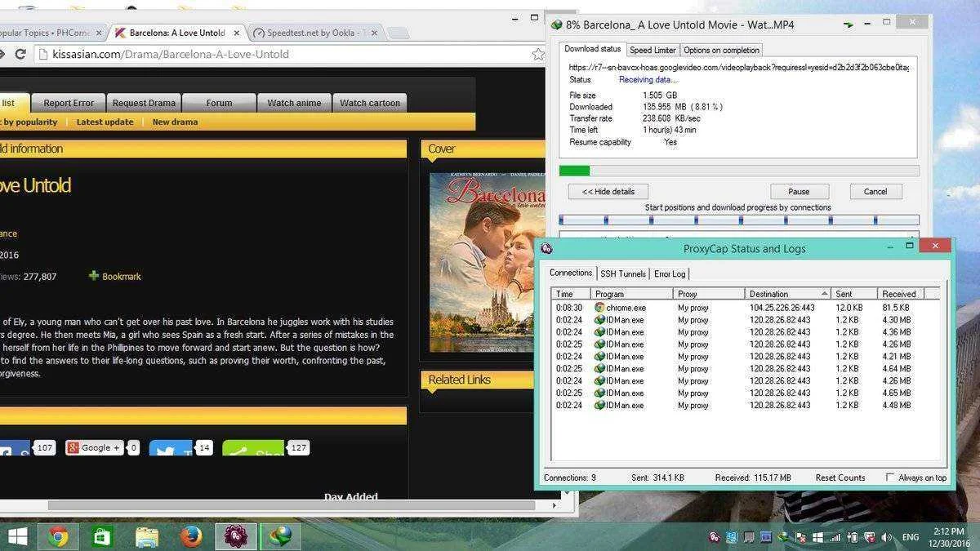This screenshot has width=980, height=551.
Task: Select the chrome.exe connection row
Action: click(746, 308)
